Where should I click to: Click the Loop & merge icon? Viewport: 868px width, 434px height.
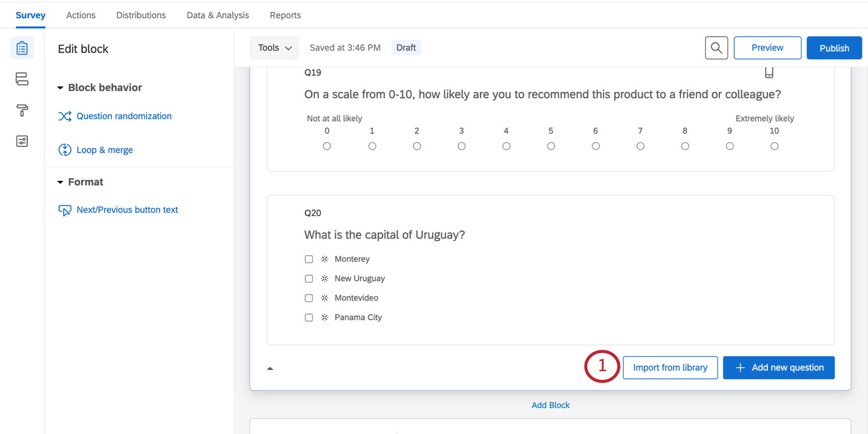[65, 150]
